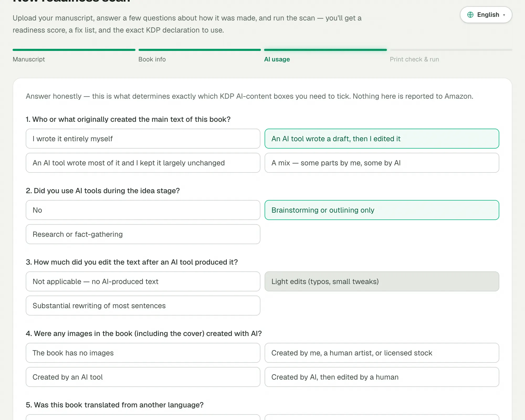Viewport: 525px width, 420px height.
Task: Click the Book info progress bar segment
Action: (200, 50)
